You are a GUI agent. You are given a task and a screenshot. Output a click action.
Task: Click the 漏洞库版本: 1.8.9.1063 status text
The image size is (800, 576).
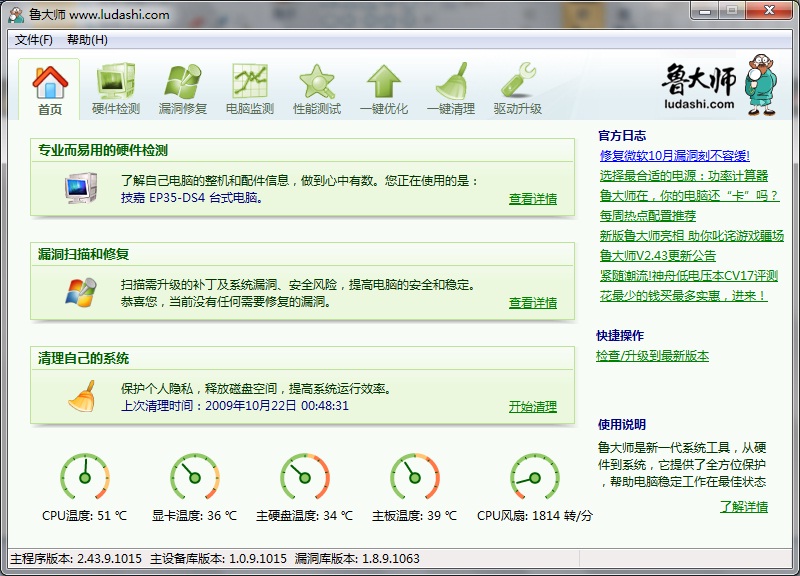[357, 559]
